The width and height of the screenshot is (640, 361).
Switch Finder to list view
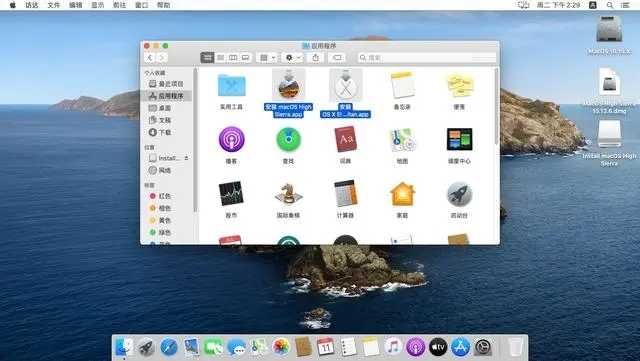[220, 58]
